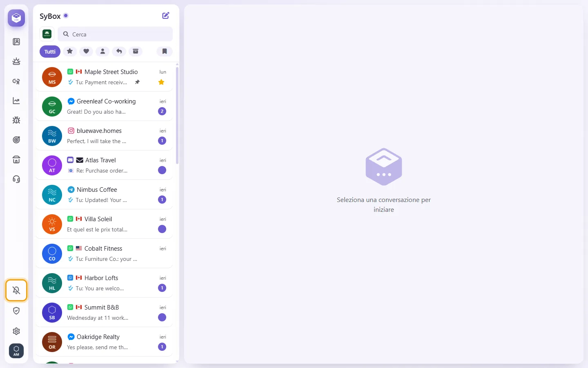Compose a new message with pencil icon
The image size is (588, 368).
[166, 16]
